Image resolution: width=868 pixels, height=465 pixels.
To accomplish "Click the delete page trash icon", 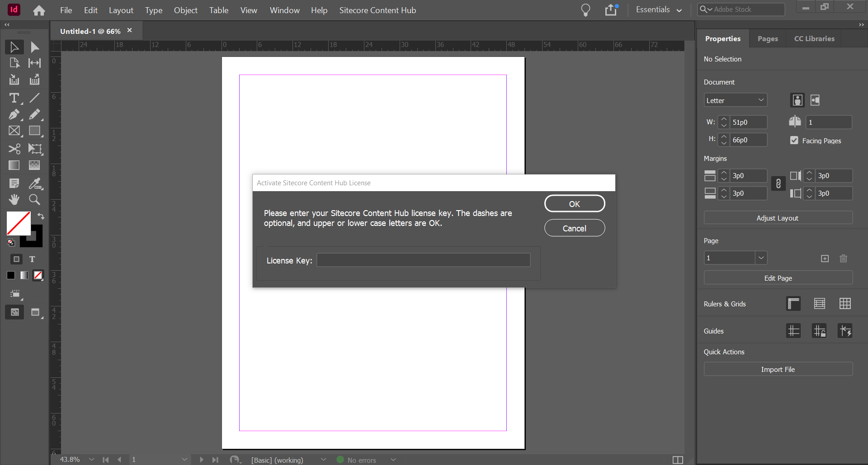I will pyautogui.click(x=844, y=258).
